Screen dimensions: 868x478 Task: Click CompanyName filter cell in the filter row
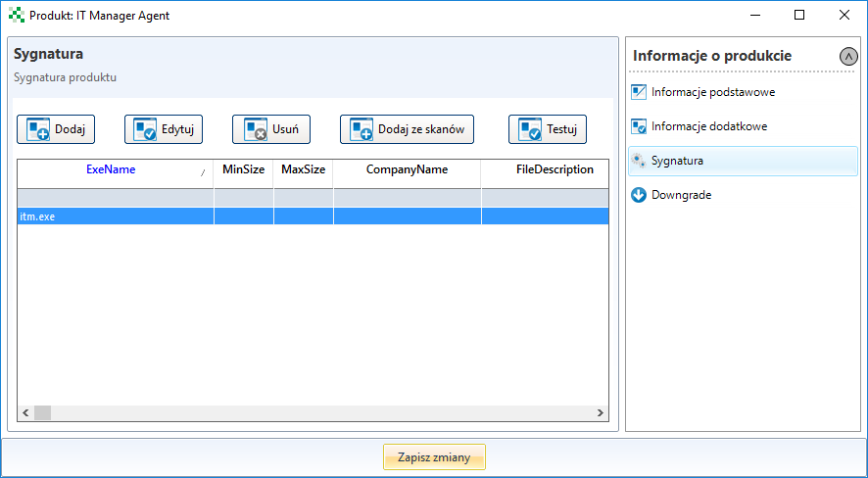click(407, 198)
